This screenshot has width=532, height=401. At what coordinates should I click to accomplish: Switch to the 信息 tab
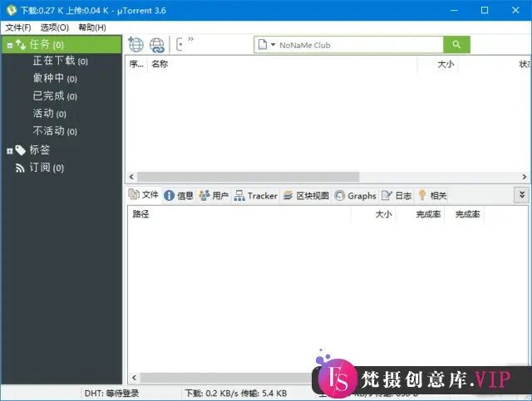[179, 196]
